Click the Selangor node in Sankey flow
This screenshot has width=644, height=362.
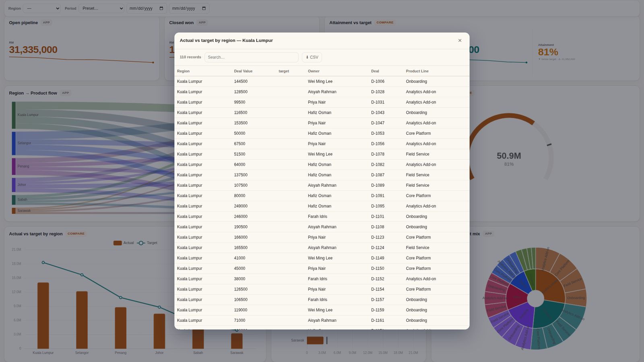click(14, 143)
